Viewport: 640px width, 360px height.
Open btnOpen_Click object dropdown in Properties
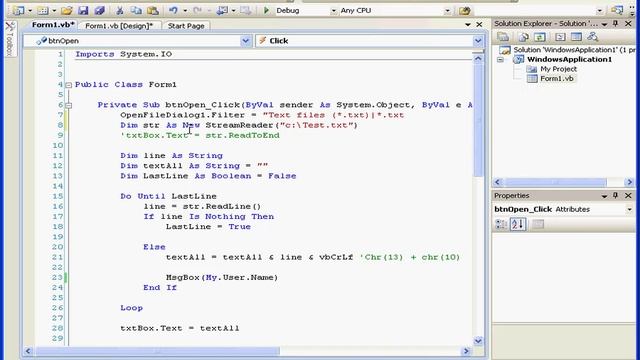(629, 209)
